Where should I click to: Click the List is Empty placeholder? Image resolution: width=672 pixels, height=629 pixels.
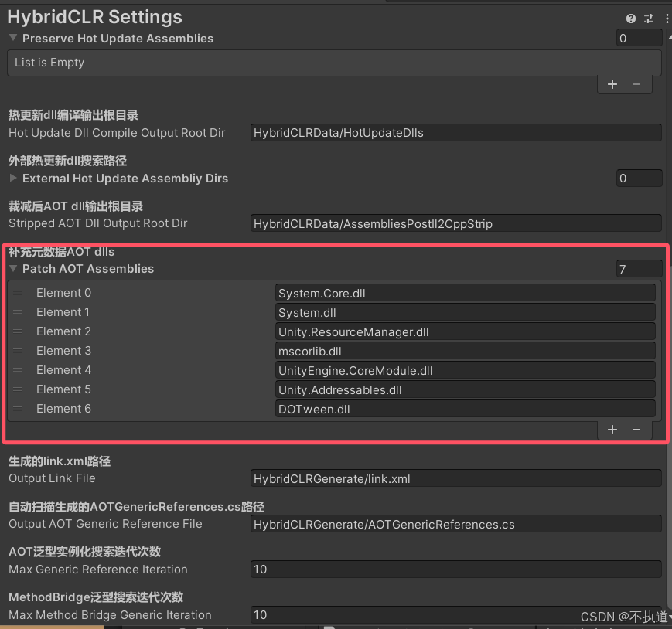click(x=49, y=63)
